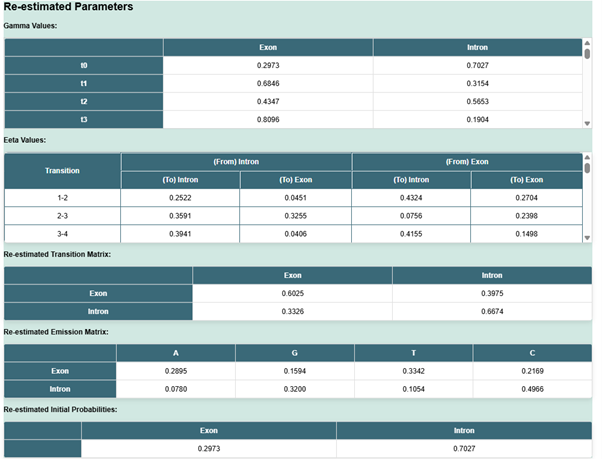This screenshot has width=602, height=459.
Task: Click the 0.4966 emission value for Intron
Action: (x=532, y=389)
